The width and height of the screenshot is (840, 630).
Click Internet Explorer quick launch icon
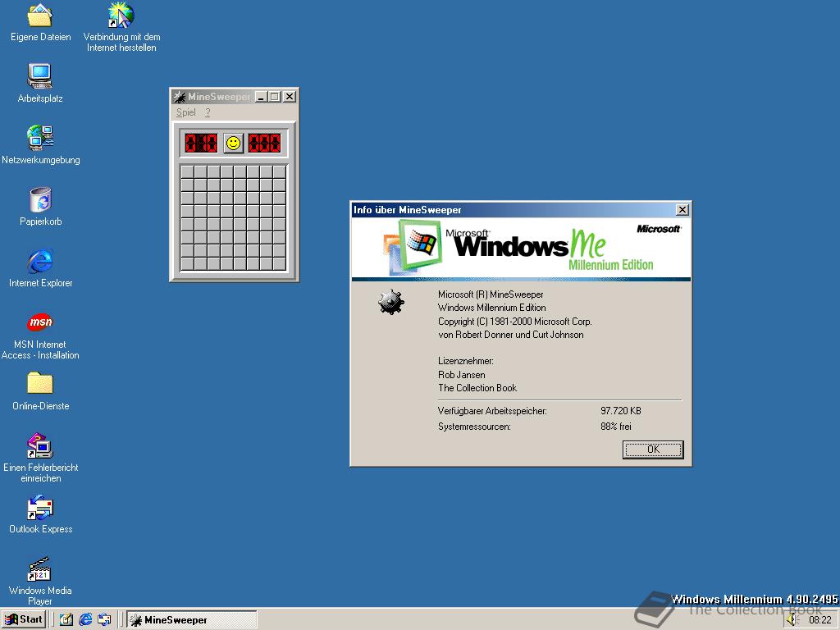(x=85, y=620)
